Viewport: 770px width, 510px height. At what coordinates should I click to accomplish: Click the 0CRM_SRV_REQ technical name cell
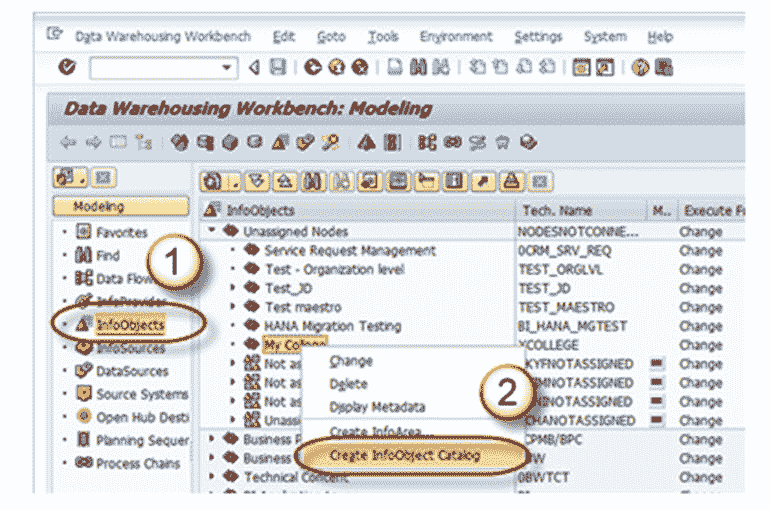click(x=564, y=251)
